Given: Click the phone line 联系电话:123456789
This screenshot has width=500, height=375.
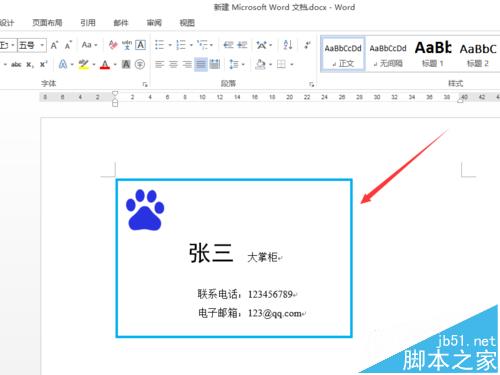Looking at the screenshot, I should 245,294.
